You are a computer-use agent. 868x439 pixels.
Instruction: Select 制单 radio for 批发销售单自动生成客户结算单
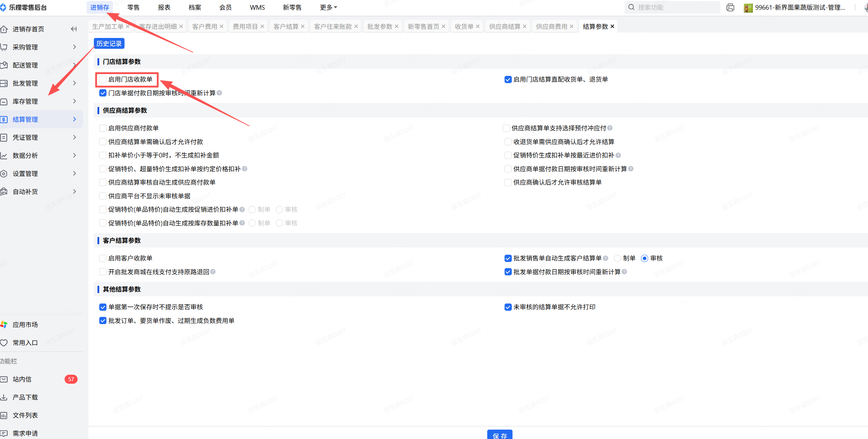tap(618, 258)
